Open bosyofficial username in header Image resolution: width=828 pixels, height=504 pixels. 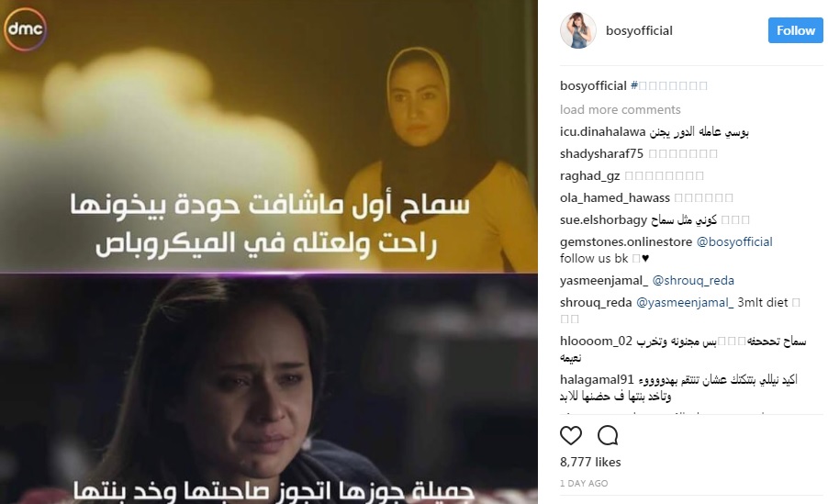coord(639,30)
